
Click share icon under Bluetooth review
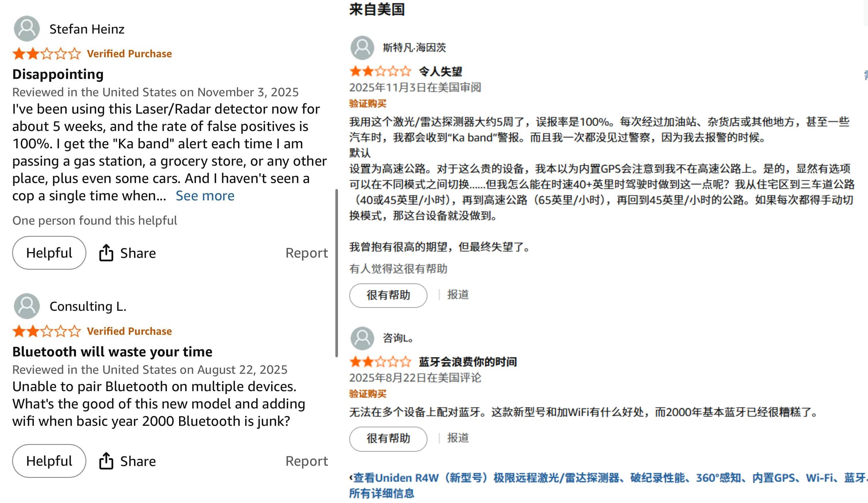click(x=106, y=461)
